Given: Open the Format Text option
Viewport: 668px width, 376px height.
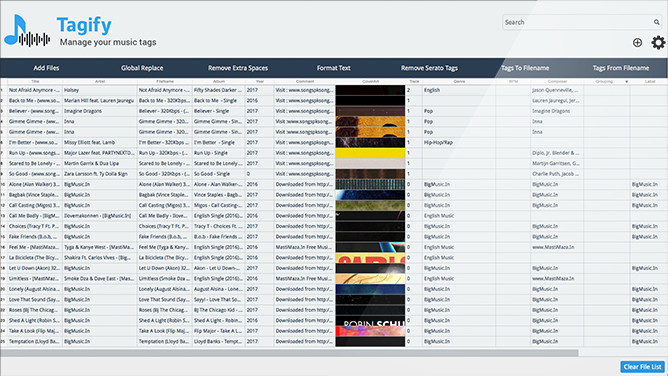Looking at the screenshot, I should [334, 68].
